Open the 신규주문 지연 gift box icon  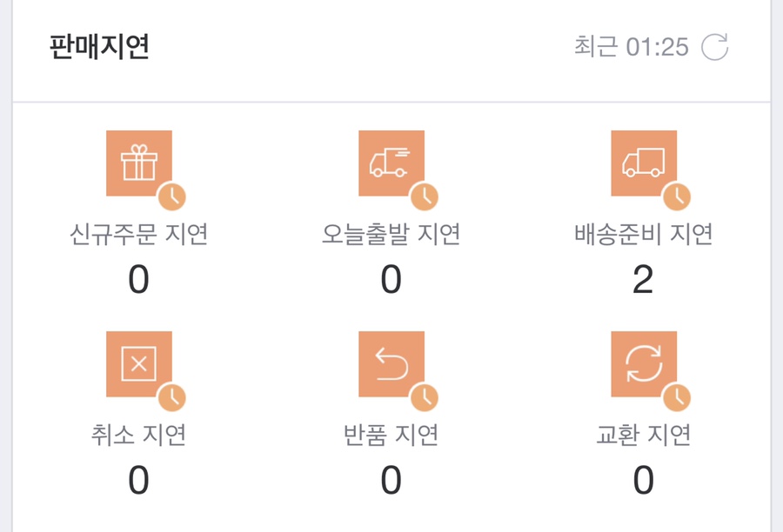[139, 163]
